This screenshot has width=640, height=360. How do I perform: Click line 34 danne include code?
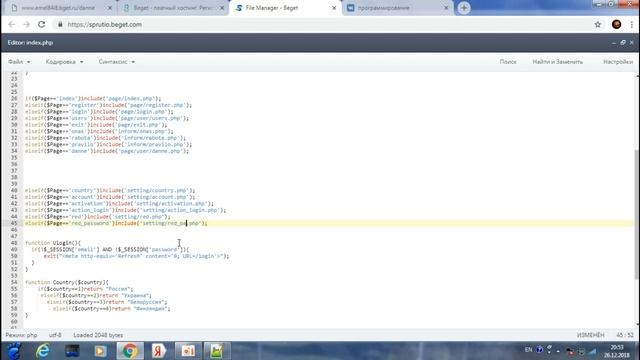pos(107,151)
